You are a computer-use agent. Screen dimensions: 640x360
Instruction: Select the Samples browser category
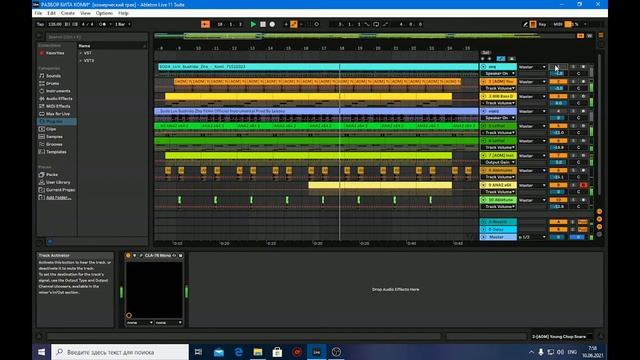coord(54,137)
